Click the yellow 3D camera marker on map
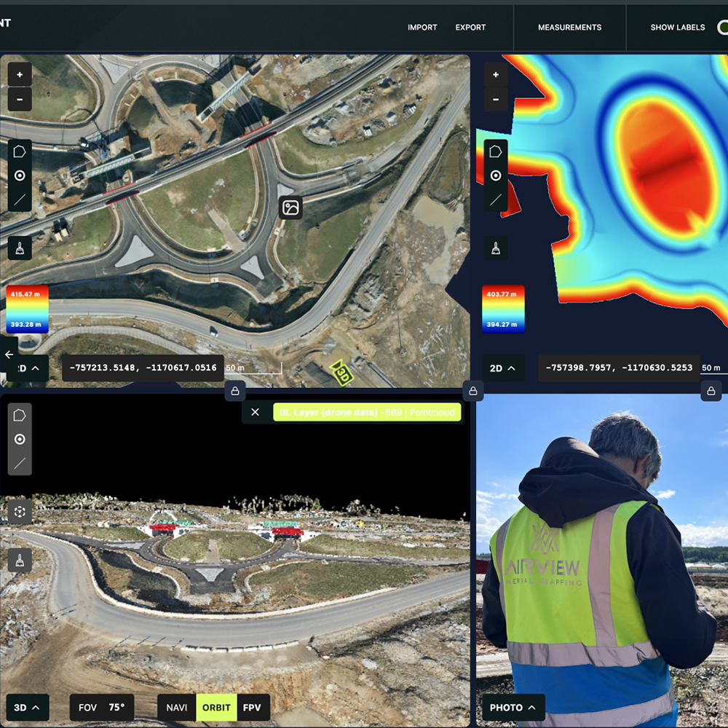This screenshot has width=728, height=728. (x=341, y=373)
